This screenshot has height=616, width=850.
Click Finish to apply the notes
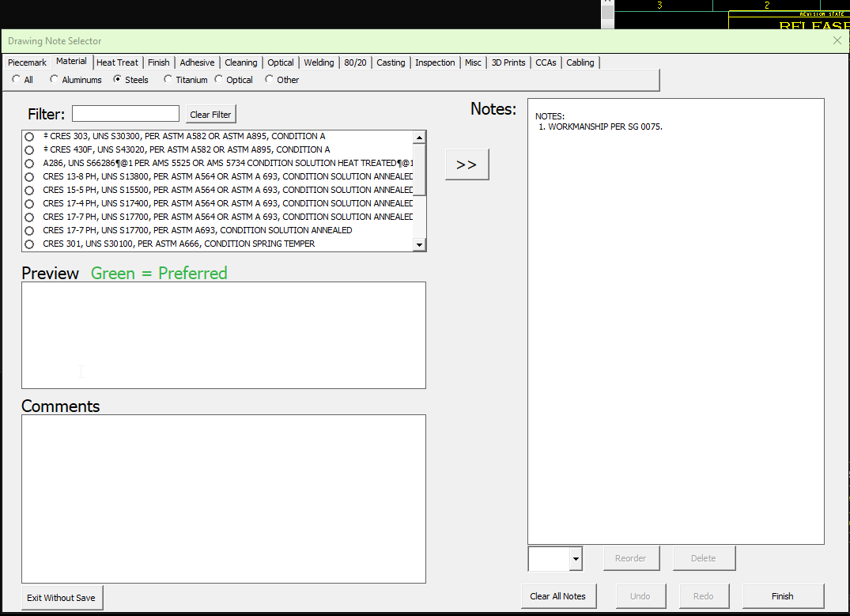[x=782, y=595]
